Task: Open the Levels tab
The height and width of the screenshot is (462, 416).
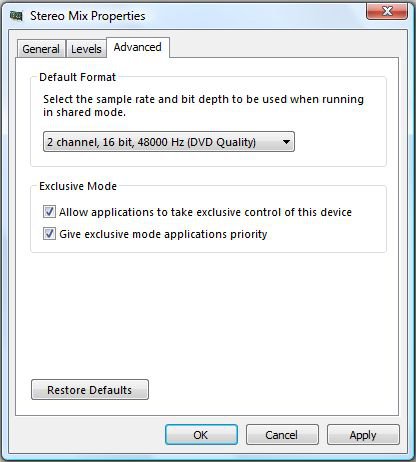Action: (86, 49)
